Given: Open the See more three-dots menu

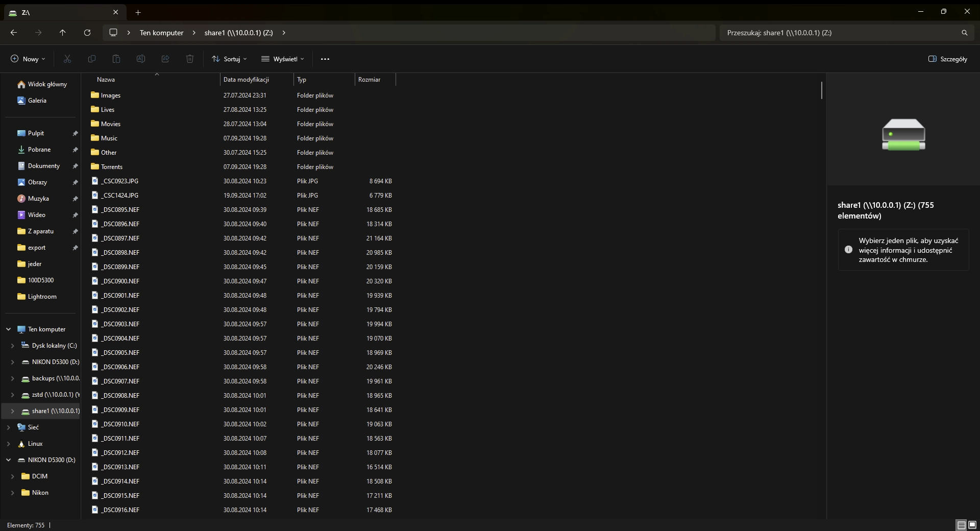Looking at the screenshot, I should pyautogui.click(x=325, y=59).
